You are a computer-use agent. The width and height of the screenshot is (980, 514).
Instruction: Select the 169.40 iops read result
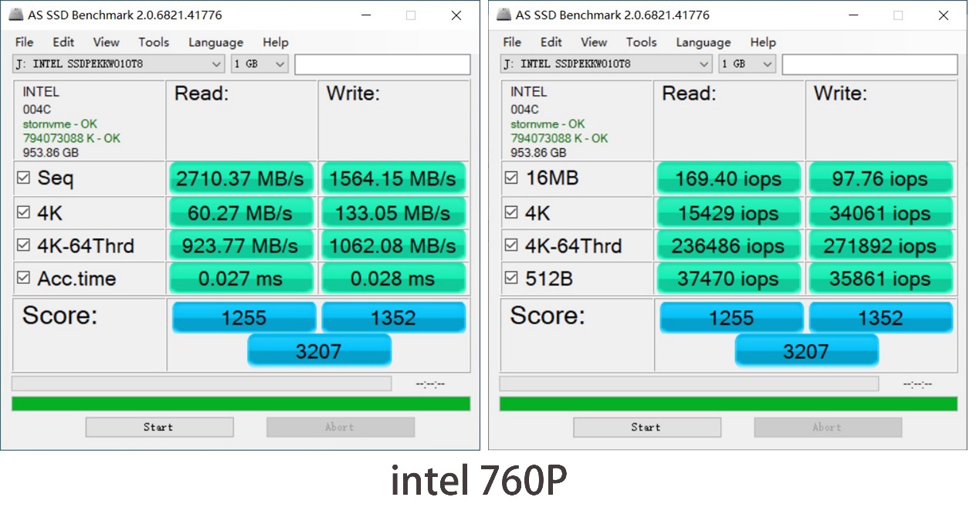728,178
